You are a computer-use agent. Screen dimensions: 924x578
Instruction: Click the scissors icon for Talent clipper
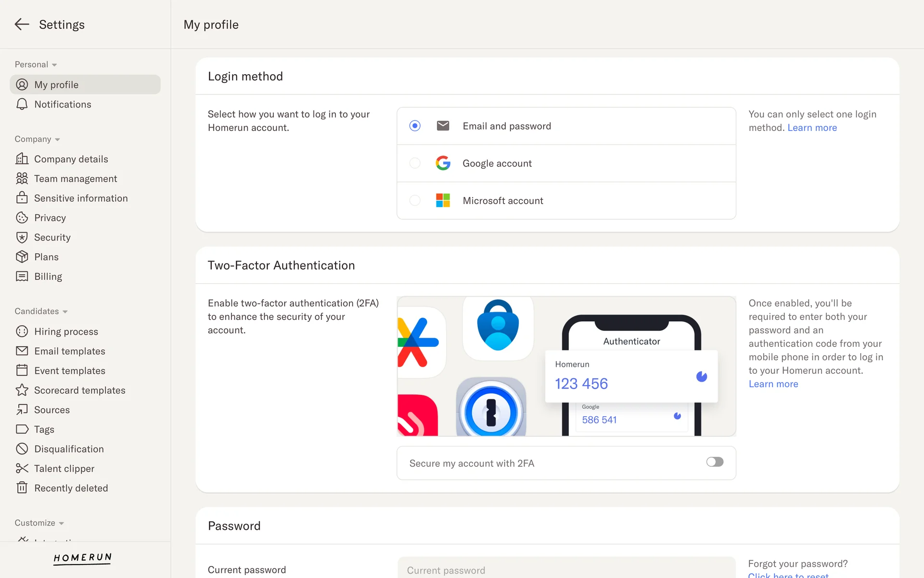22,469
